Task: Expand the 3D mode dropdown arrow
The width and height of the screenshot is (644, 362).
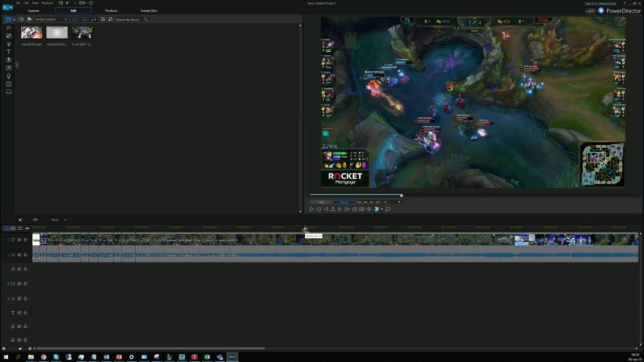Action: (381, 209)
